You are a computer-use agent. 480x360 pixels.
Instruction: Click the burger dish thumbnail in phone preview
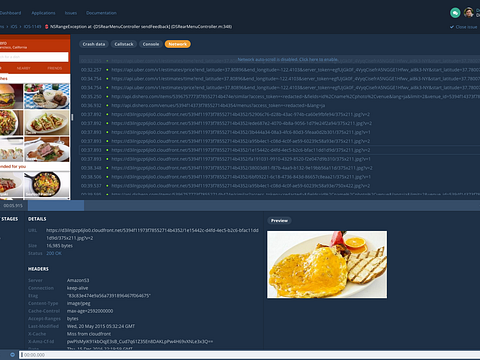click(11, 96)
